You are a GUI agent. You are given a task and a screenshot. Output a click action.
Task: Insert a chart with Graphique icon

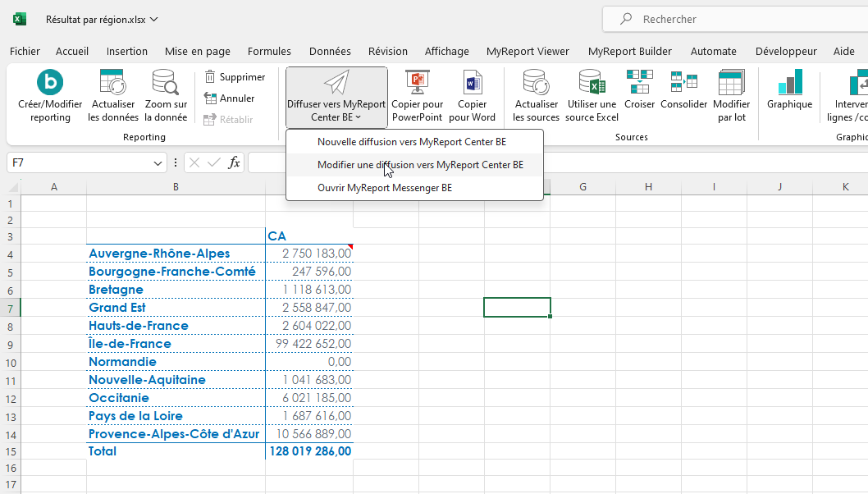(x=789, y=84)
